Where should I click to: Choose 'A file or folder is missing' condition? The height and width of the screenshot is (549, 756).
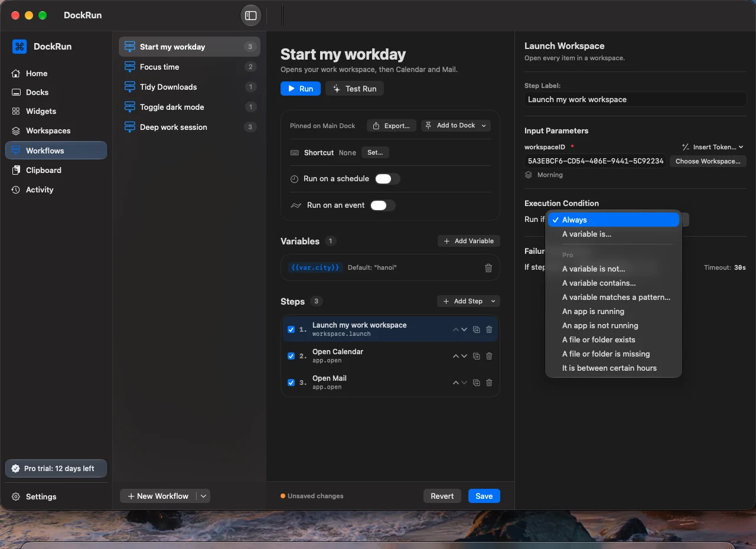(x=614, y=354)
